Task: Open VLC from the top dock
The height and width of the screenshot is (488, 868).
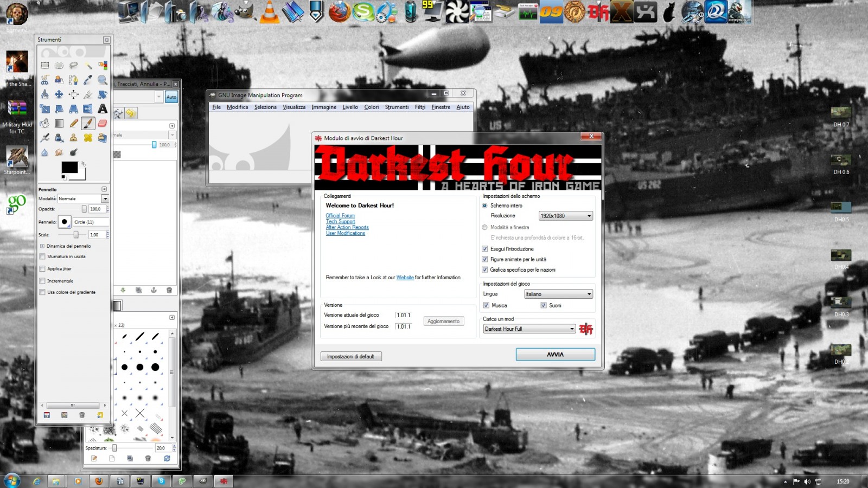Action: pyautogui.click(x=269, y=12)
